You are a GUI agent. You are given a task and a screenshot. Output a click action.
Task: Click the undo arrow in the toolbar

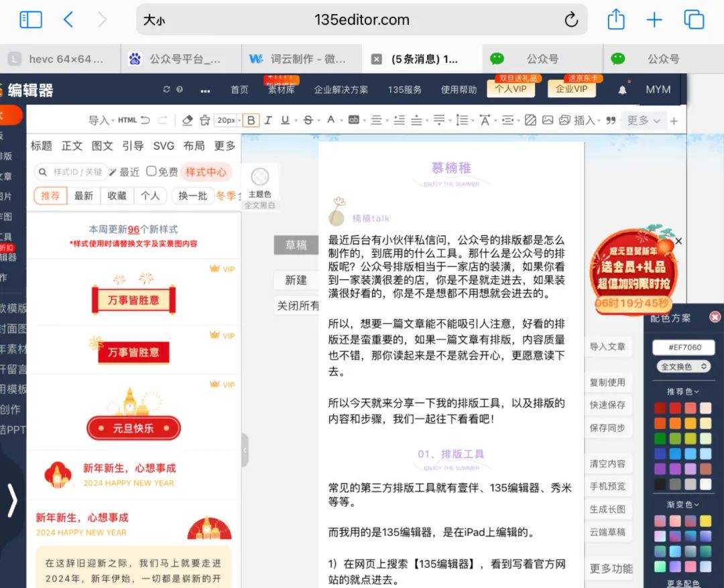click(145, 121)
